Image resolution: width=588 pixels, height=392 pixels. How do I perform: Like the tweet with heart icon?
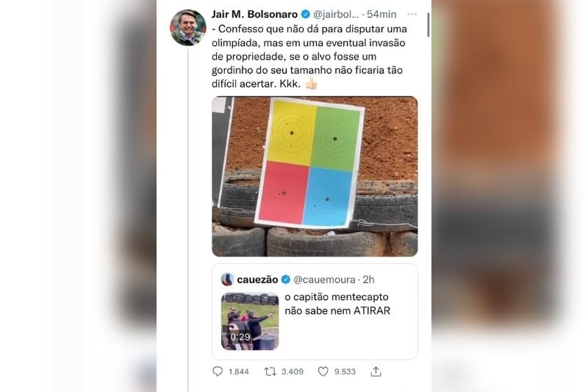pyautogui.click(x=323, y=371)
